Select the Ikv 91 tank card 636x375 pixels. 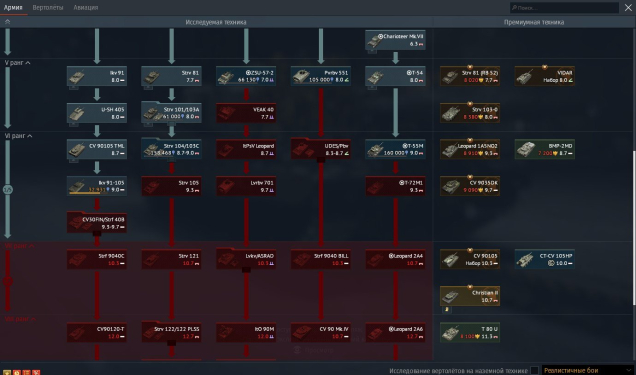97,76
